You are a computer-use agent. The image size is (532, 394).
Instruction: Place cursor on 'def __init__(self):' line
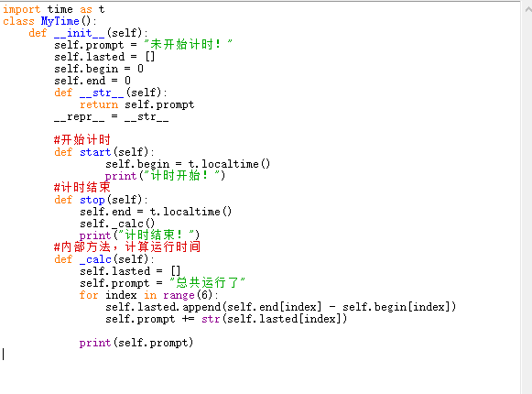(x=88, y=33)
